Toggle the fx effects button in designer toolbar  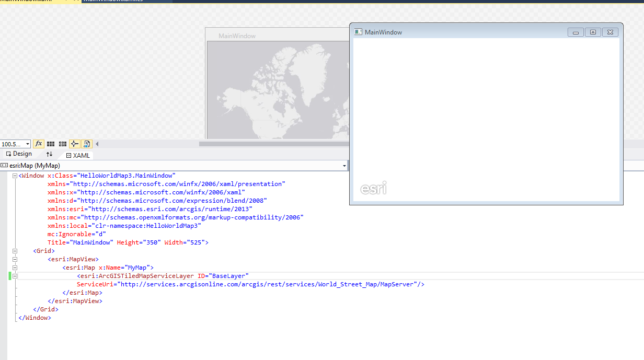(x=39, y=144)
